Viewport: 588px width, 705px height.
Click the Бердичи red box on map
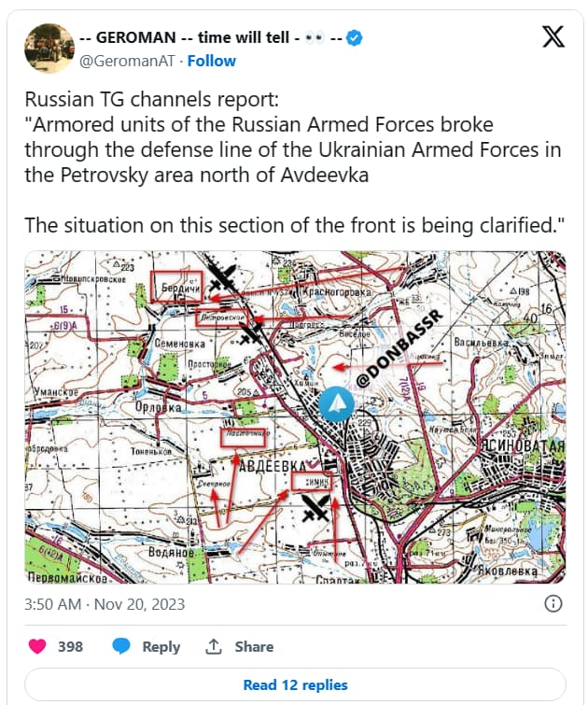(x=176, y=287)
